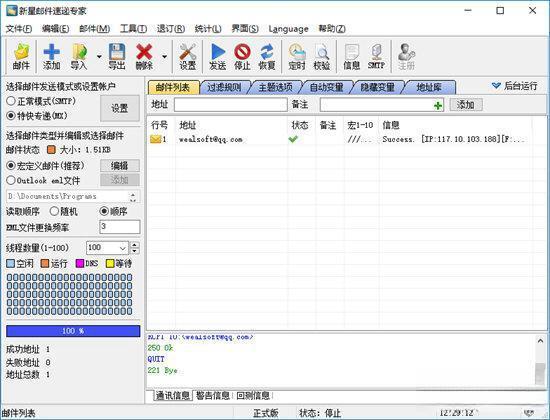Click the orange 邮件状态 color square
Viewport: 550px width, 420px height.
pos(51,150)
